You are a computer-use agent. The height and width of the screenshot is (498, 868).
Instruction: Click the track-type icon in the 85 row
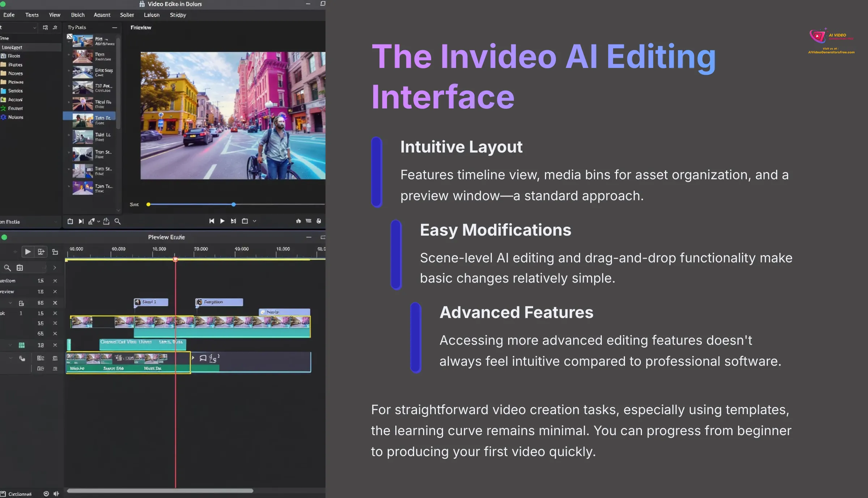pyautogui.click(x=21, y=303)
